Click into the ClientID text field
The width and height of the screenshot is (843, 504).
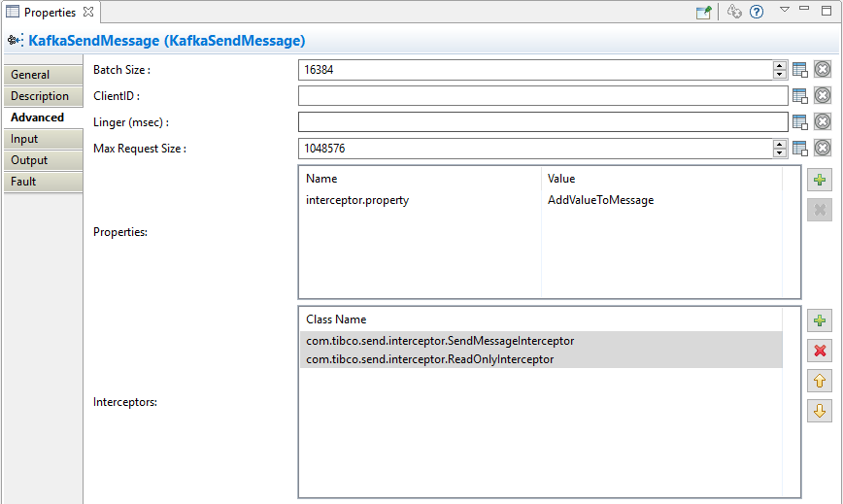[x=542, y=95]
